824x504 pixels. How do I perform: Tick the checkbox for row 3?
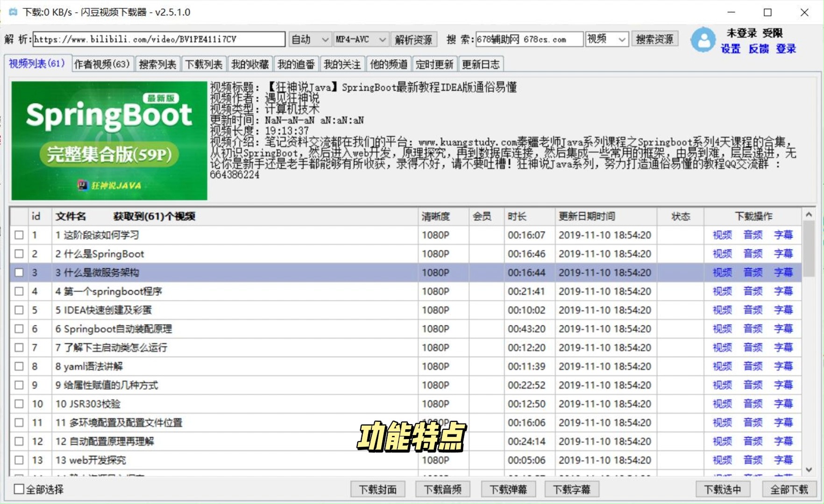(x=19, y=273)
